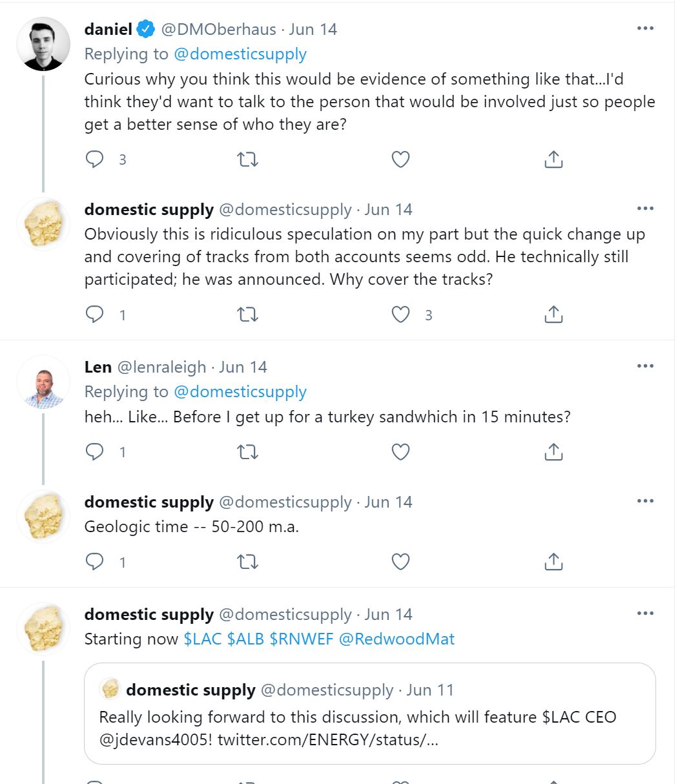Like Len's turkey sandwich tweet
Image resolution: width=691 pixels, height=784 pixels.
(401, 451)
